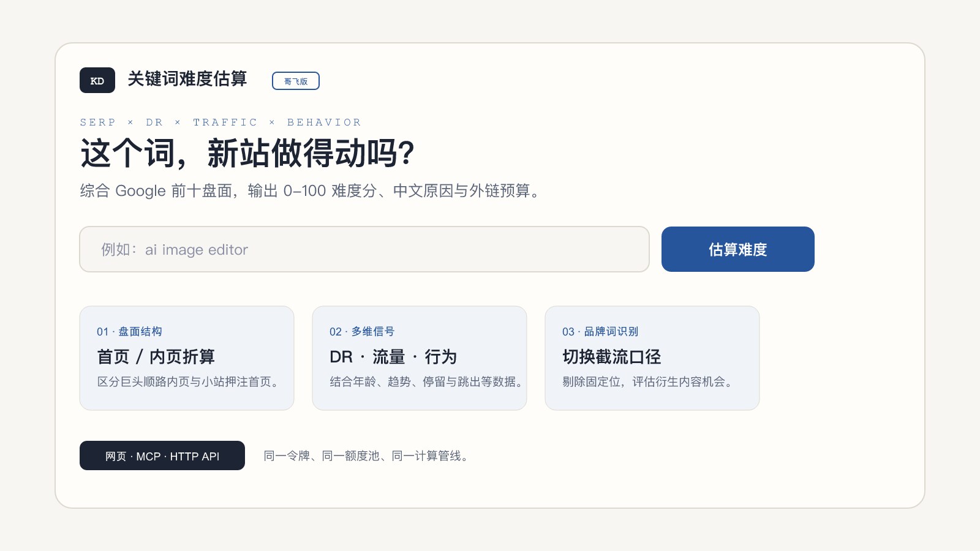The image size is (980, 551).
Task: Click the 网页 · MCP · HTTP API button
Action: [162, 455]
